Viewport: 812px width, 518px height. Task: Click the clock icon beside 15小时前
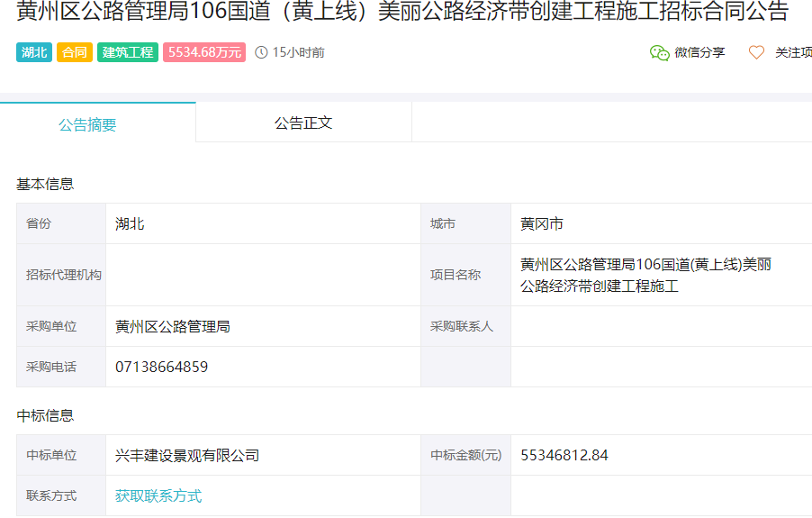point(261,52)
